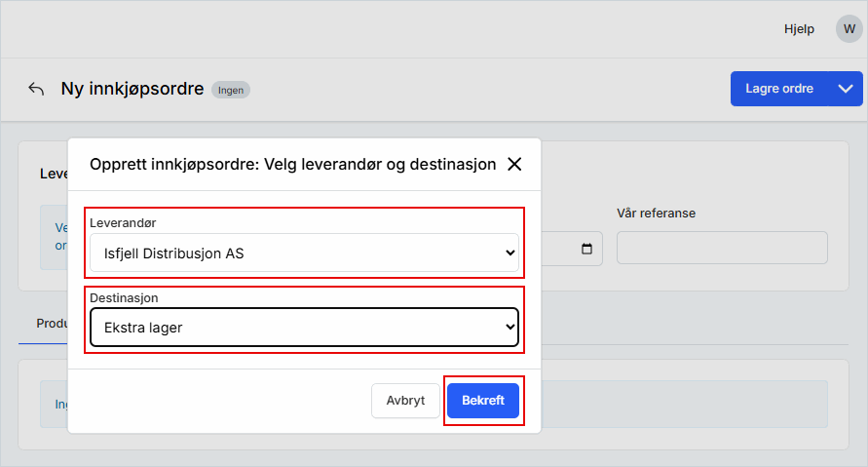Focus the Vår referanse input field

click(722, 248)
